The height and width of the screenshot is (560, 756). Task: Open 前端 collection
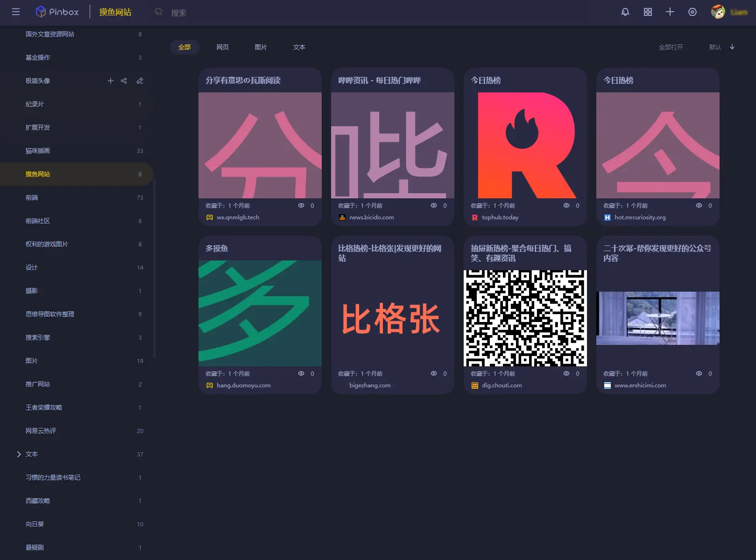[x=77, y=197]
